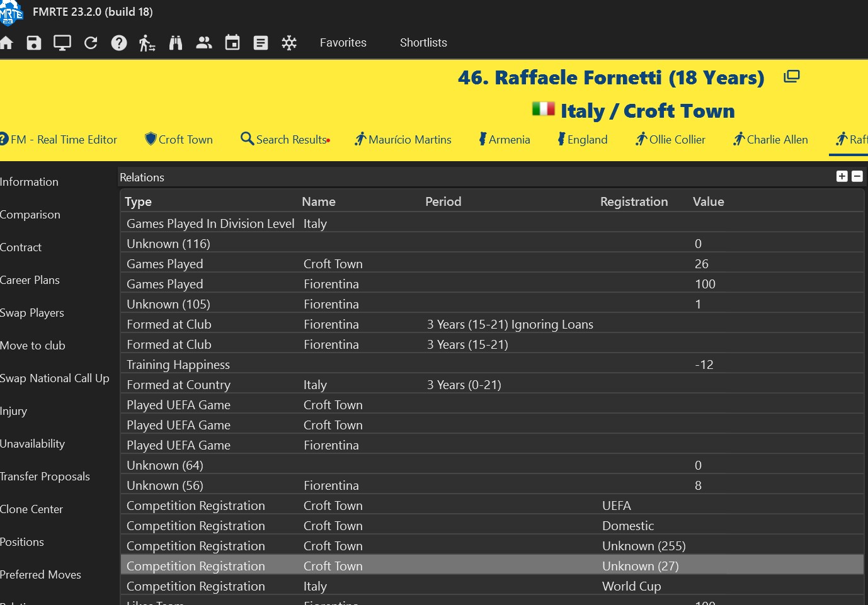Open the Swap Players section

32,313
